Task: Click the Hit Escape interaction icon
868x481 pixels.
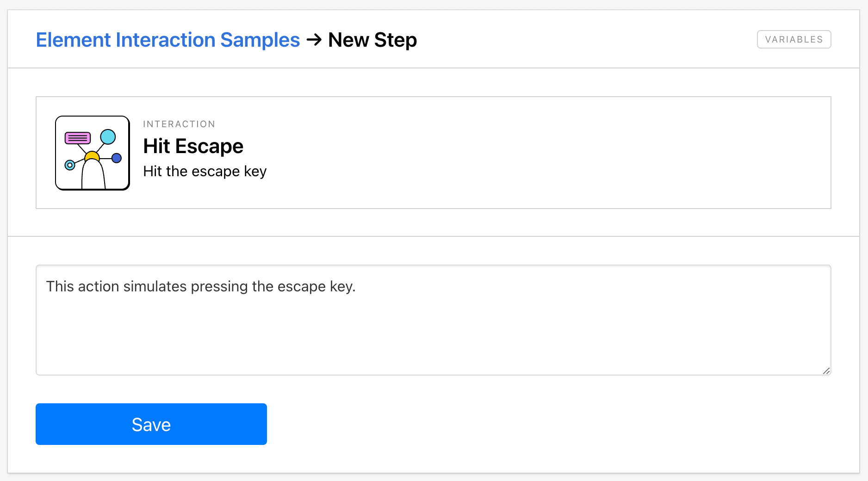Action: click(x=93, y=153)
